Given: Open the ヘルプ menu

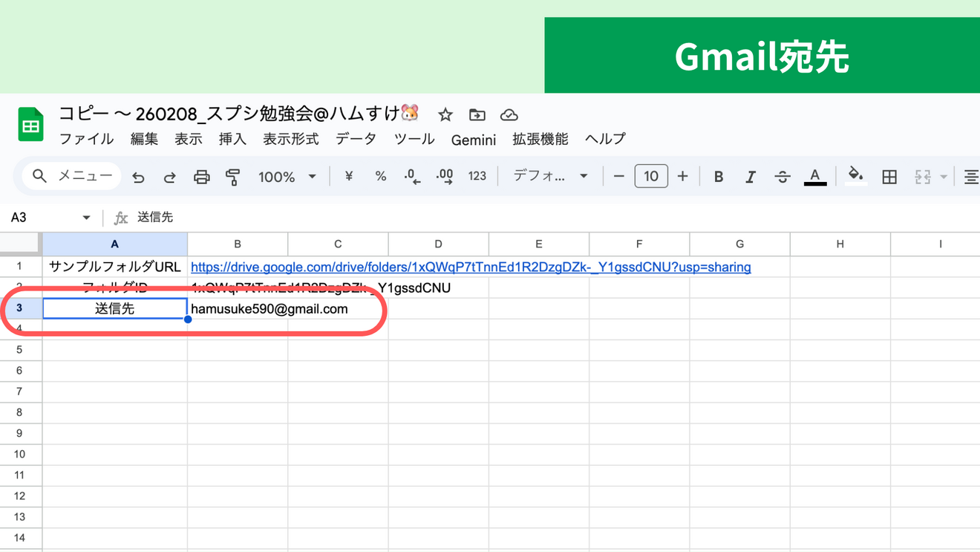Looking at the screenshot, I should coord(605,140).
